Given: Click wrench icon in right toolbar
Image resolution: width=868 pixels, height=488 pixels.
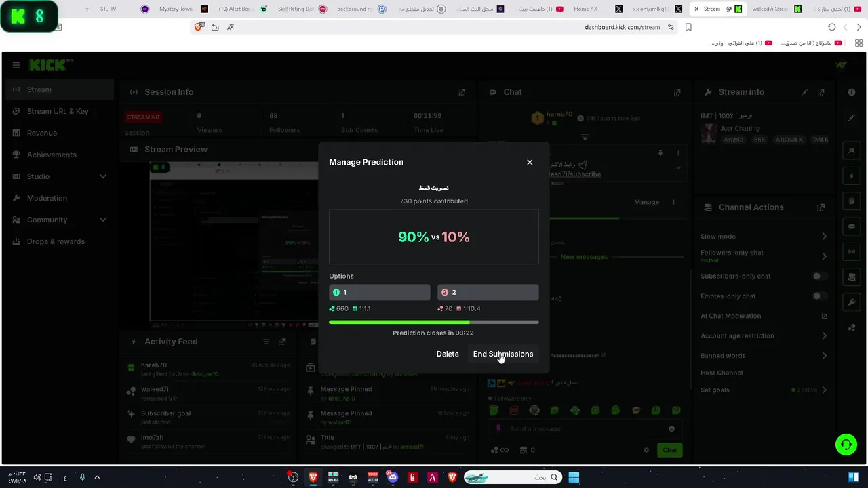Looking at the screenshot, I should pos(852,302).
